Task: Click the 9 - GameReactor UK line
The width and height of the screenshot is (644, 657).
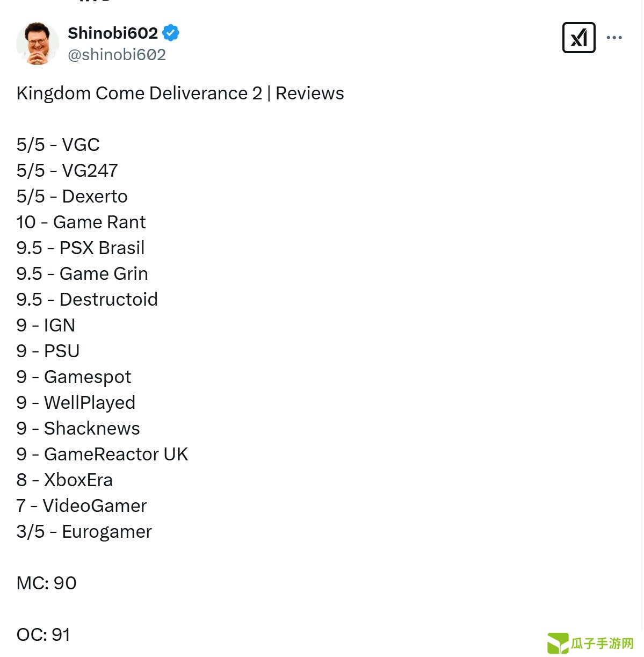Action: (x=102, y=454)
